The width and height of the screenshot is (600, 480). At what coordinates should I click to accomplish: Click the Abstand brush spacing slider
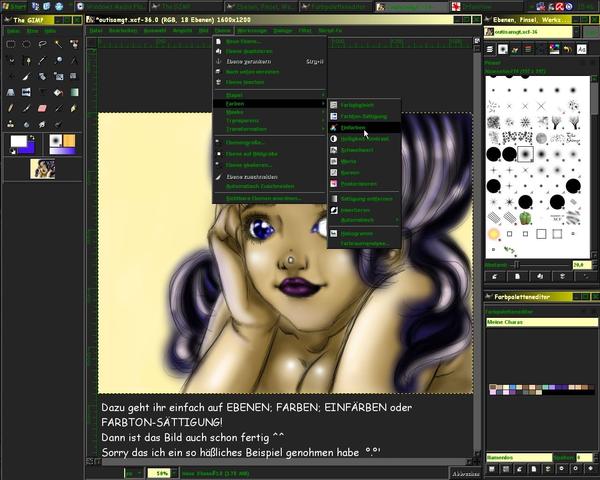pos(541,265)
